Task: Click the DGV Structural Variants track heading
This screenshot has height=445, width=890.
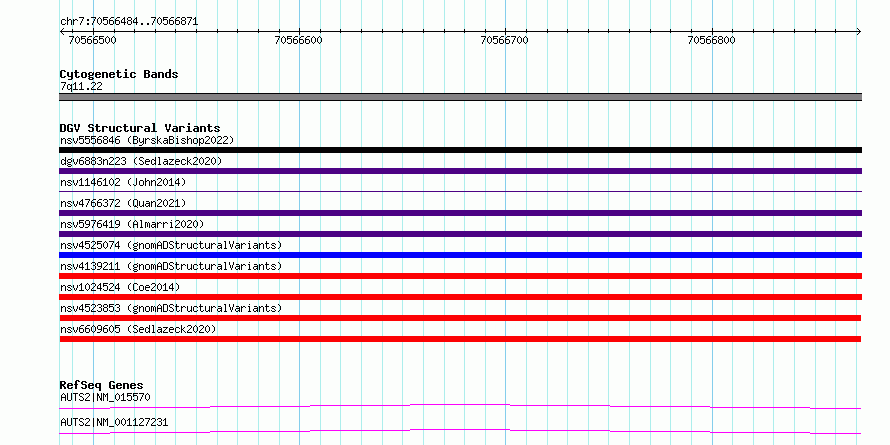Action: pos(140,128)
